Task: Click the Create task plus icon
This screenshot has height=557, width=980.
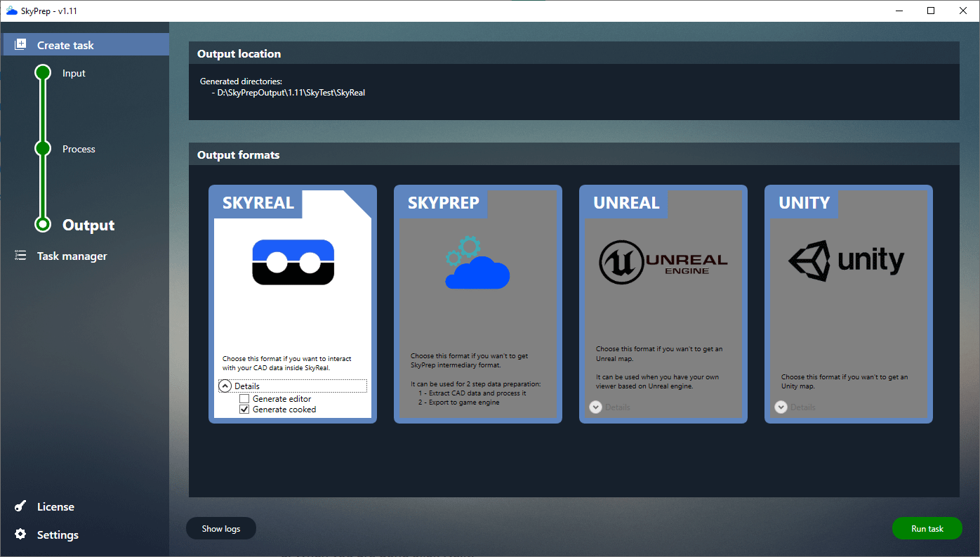Action: 20,44
